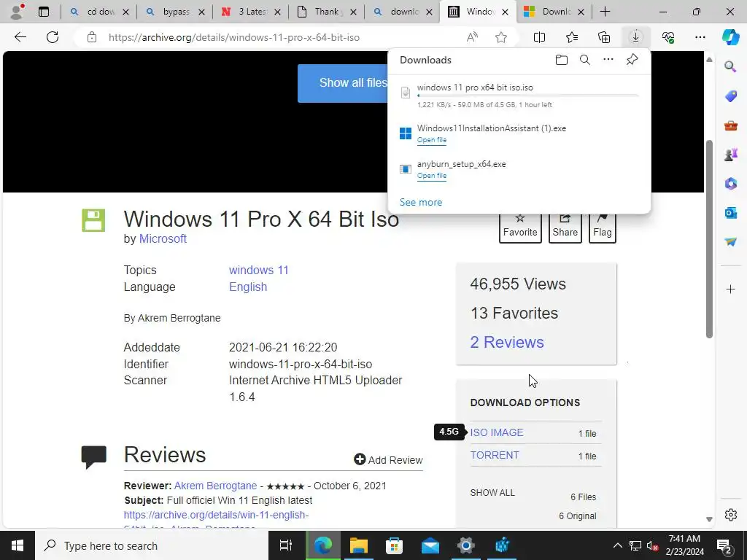This screenshot has width=747, height=560.
Task: Click Add Review
Action: [x=388, y=460]
